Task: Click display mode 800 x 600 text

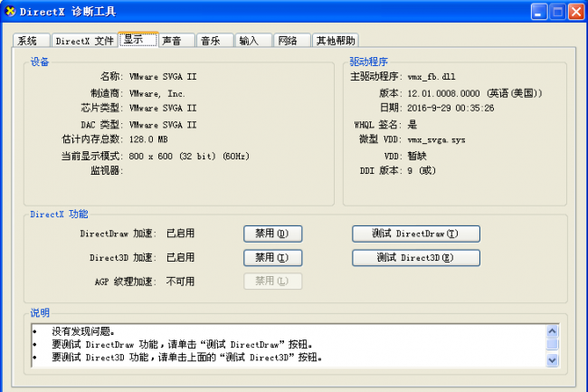Action: (189, 156)
